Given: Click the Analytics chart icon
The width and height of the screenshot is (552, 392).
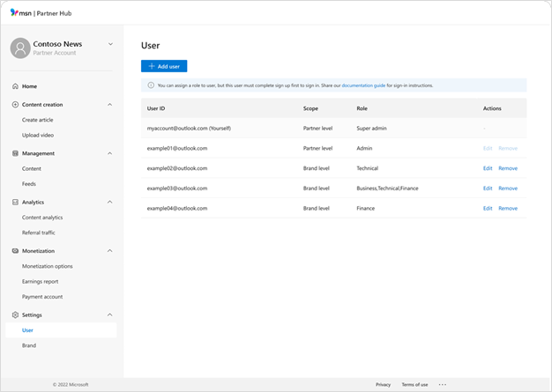Looking at the screenshot, I should (x=15, y=202).
